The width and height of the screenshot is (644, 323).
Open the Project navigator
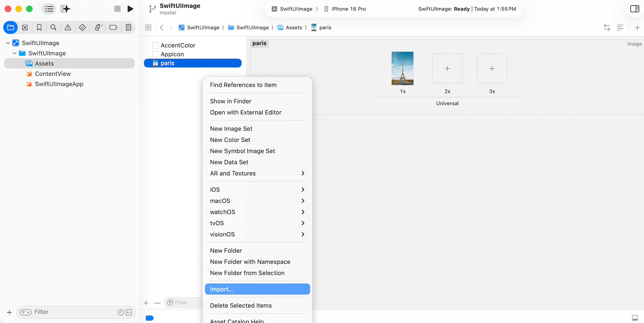pyautogui.click(x=10, y=27)
